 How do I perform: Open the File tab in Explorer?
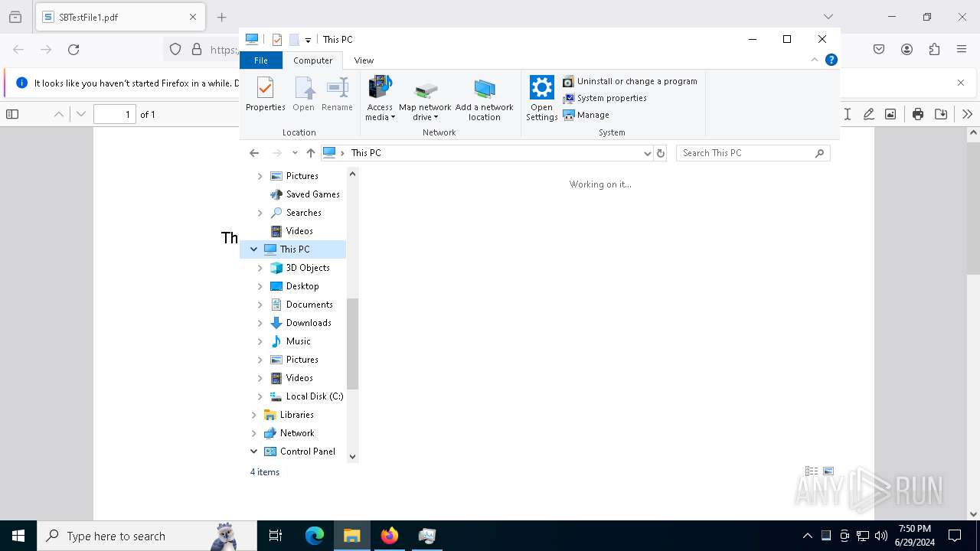coord(261,60)
